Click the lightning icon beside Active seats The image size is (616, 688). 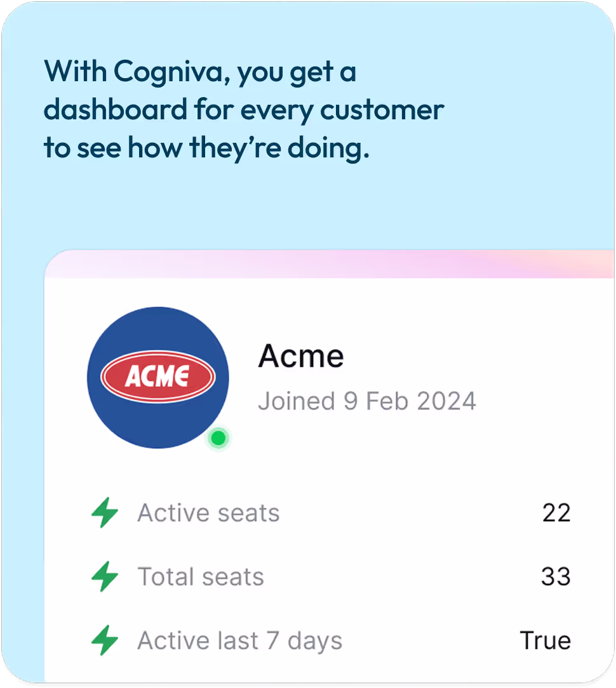click(105, 512)
